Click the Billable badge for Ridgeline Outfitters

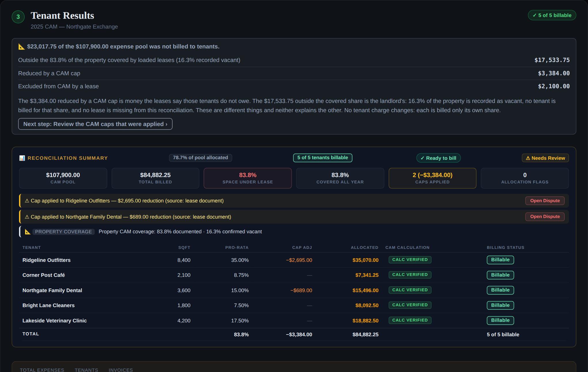click(x=500, y=260)
